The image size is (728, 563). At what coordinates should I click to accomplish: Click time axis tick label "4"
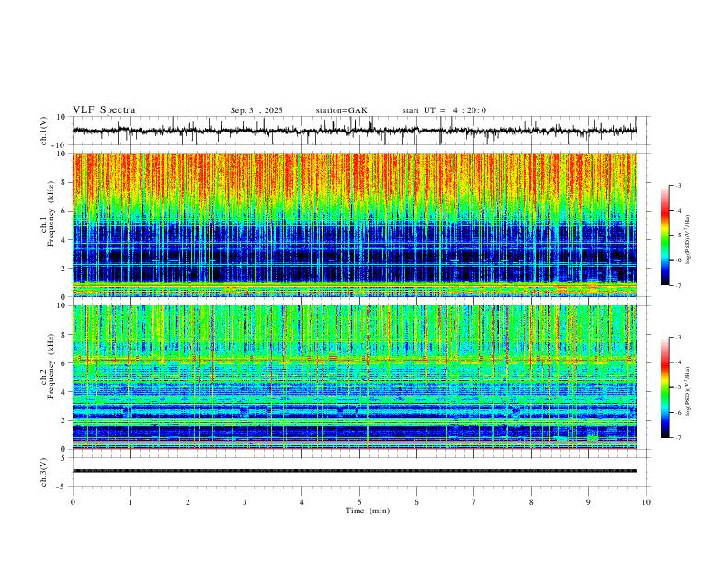point(302,502)
